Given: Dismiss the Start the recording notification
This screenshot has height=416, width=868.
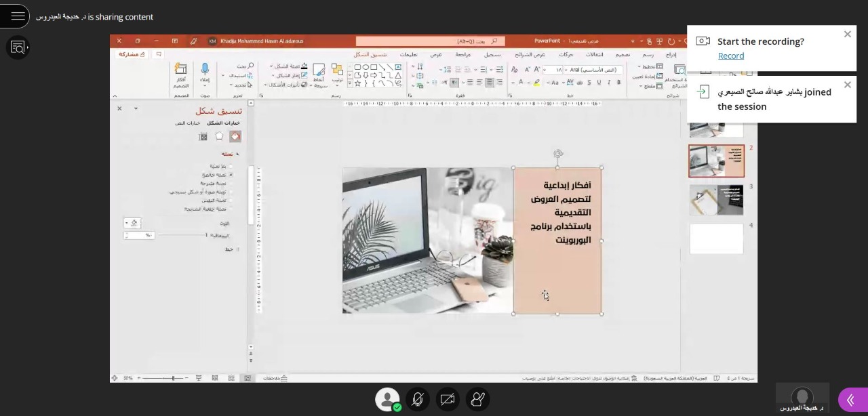Looking at the screenshot, I should click(x=847, y=35).
